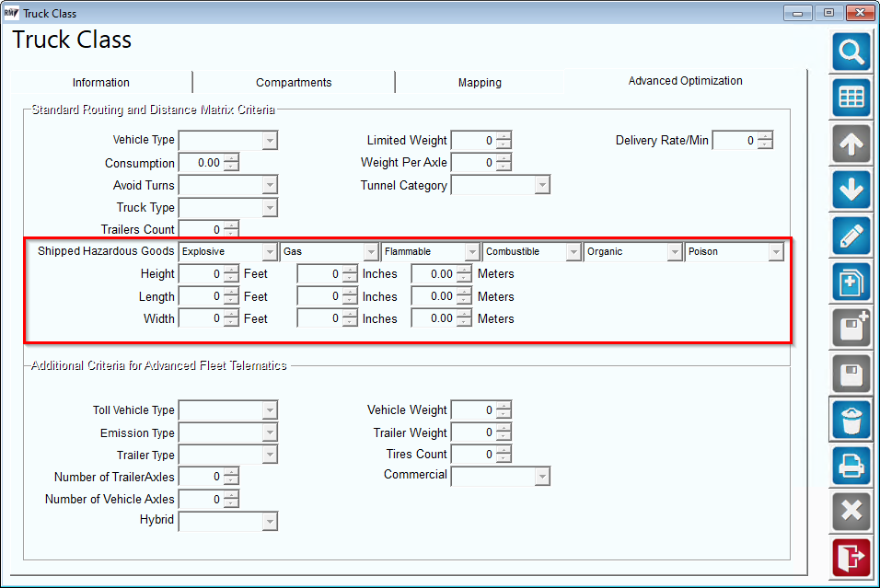Click the printer icon
This screenshot has width=880, height=588.
tap(851, 466)
